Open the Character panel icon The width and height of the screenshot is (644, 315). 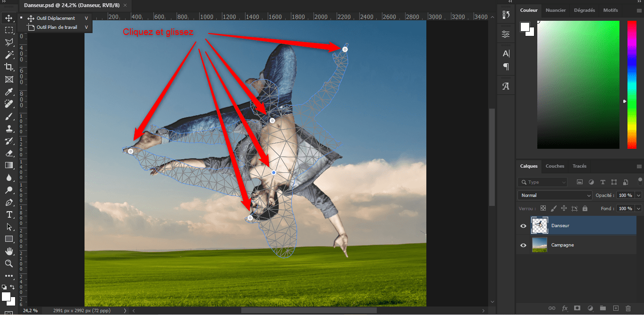coord(506,53)
